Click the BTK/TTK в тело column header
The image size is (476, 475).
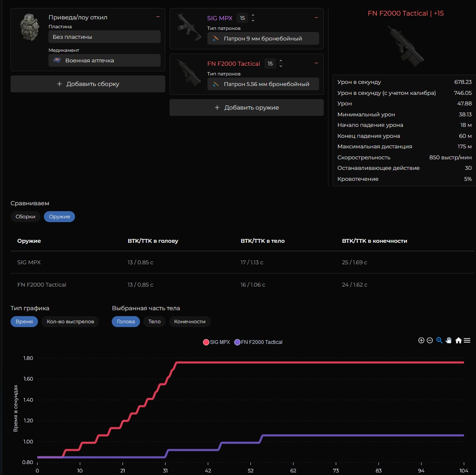click(263, 241)
